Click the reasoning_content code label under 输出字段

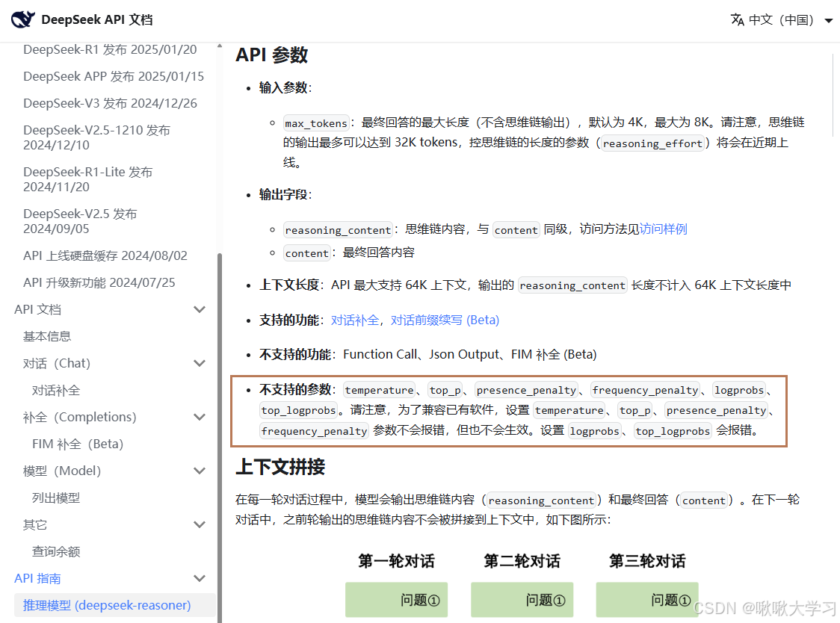pos(338,230)
